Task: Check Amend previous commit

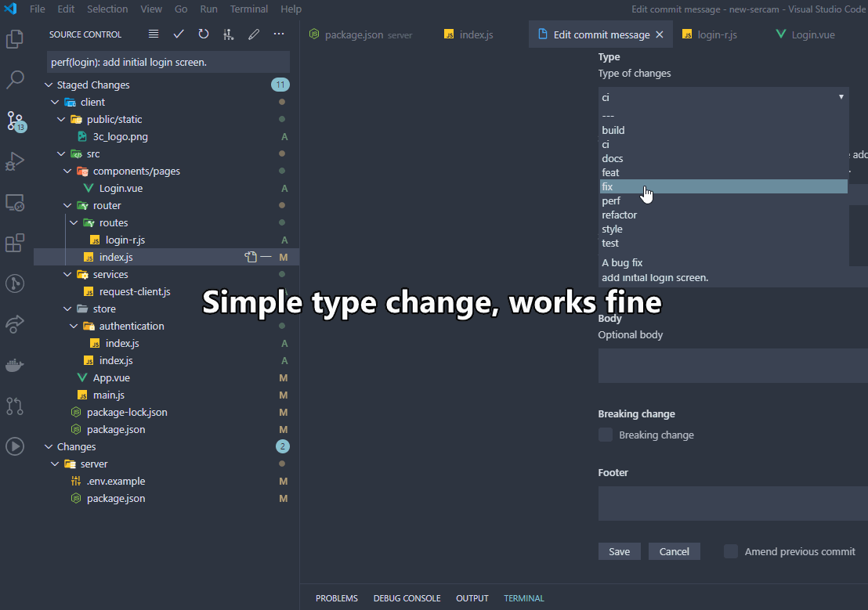Action: coord(730,551)
